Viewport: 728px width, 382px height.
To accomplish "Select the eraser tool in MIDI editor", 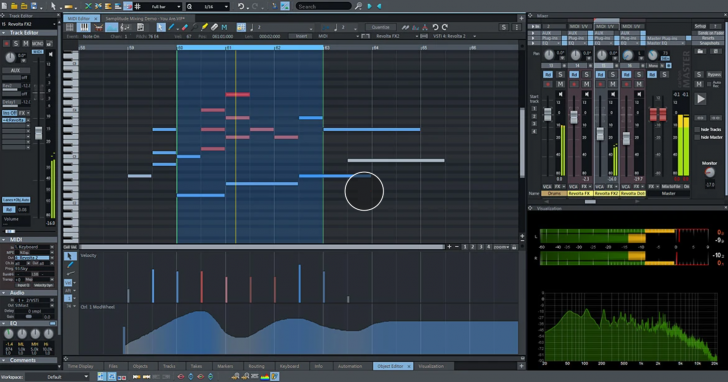I will [x=185, y=27].
